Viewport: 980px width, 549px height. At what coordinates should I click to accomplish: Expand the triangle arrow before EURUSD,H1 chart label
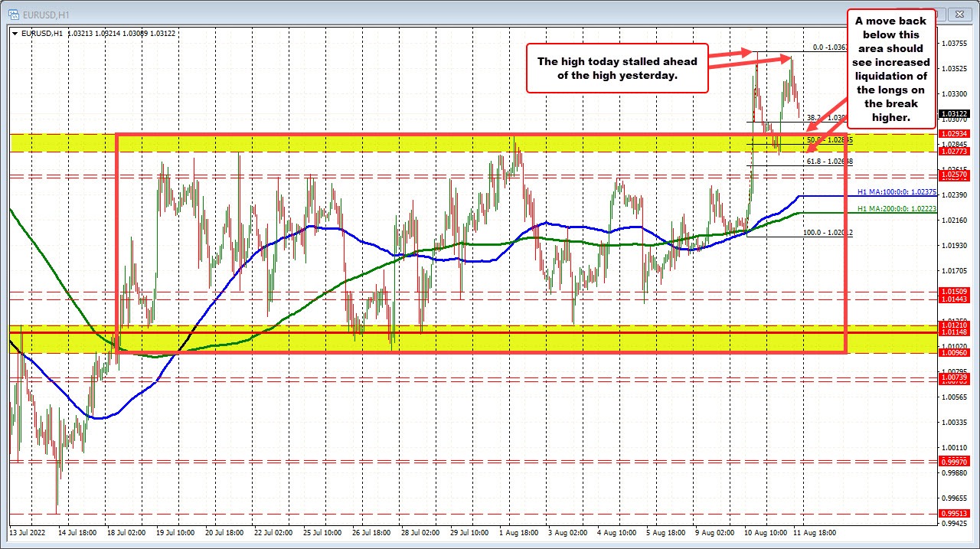(15, 33)
